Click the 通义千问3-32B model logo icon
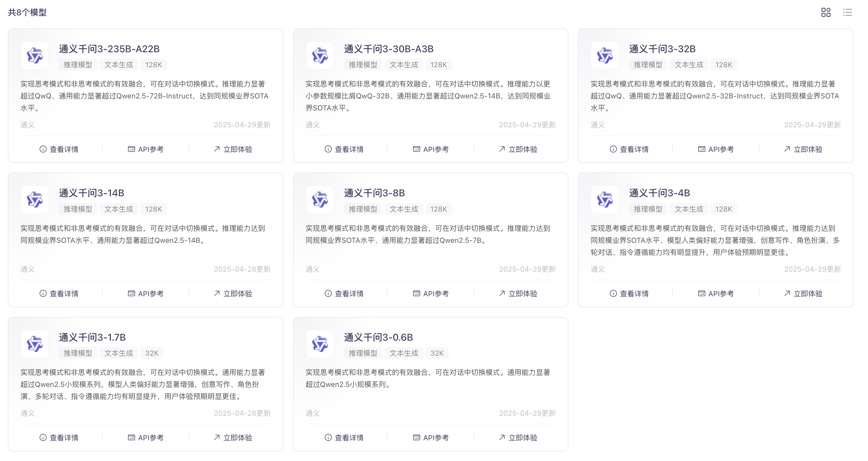868x461 pixels. (605, 56)
